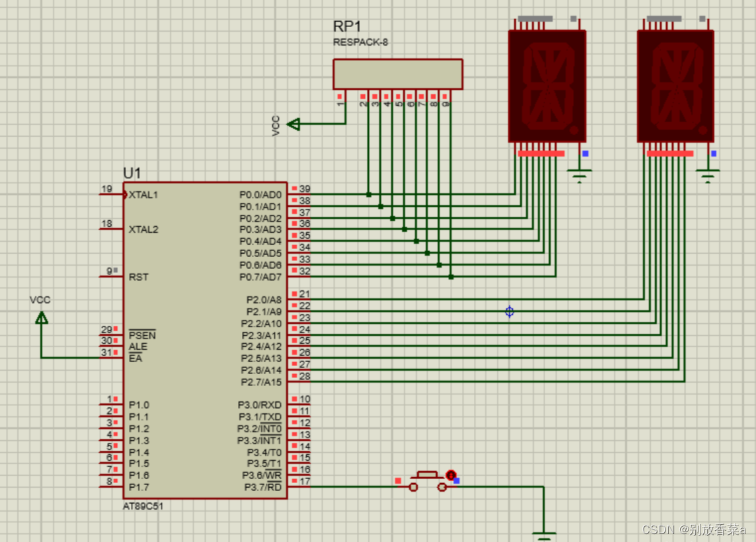The width and height of the screenshot is (756, 542).
Task: Click the ALE pin label
Action: point(138,347)
